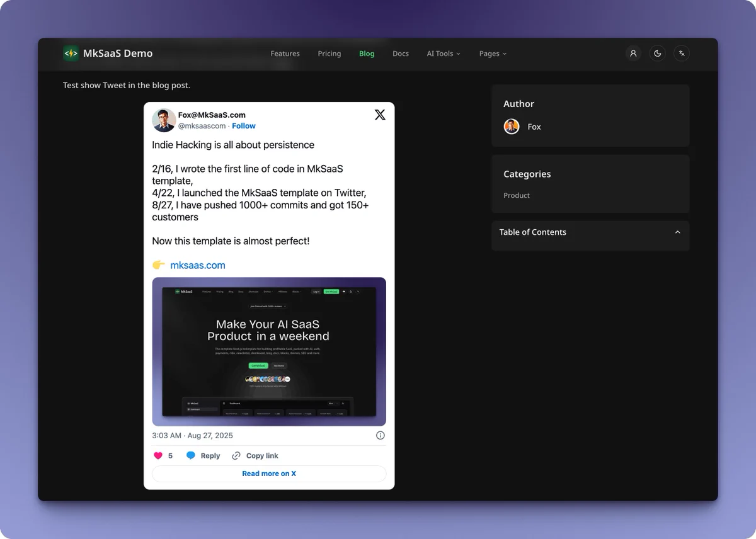Viewport: 756px width, 539px height.
Task: Click the MkSaaS Demo site title
Action: point(118,54)
